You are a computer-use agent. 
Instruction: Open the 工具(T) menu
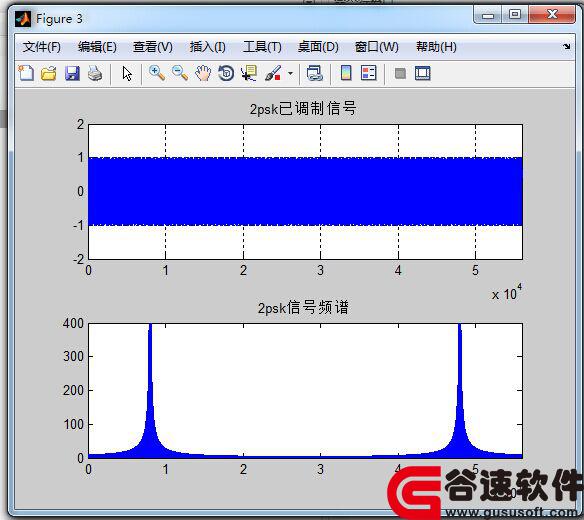click(262, 47)
